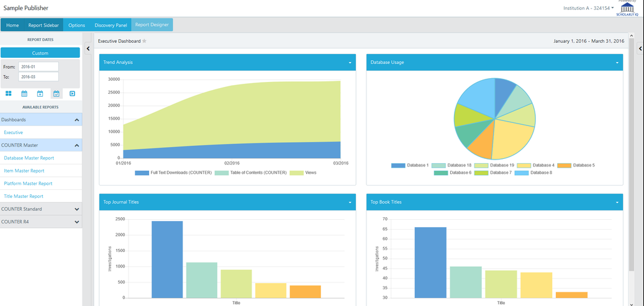Click the grid view date preset icon
The width and height of the screenshot is (644, 306).
(8, 94)
